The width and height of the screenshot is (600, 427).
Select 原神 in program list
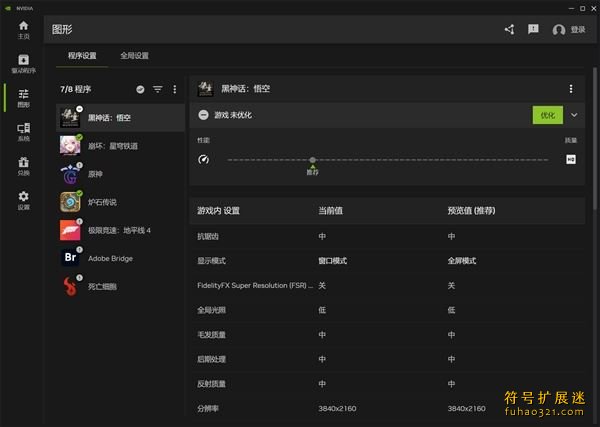point(120,174)
